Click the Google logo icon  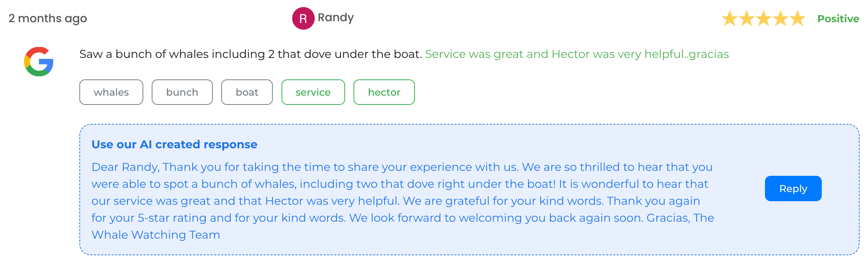(39, 61)
